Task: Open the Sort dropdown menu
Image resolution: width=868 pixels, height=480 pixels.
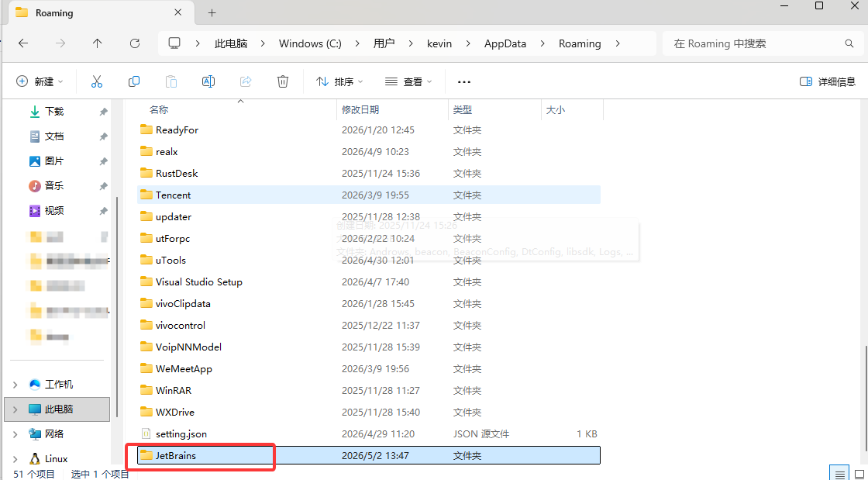Action: [339, 82]
